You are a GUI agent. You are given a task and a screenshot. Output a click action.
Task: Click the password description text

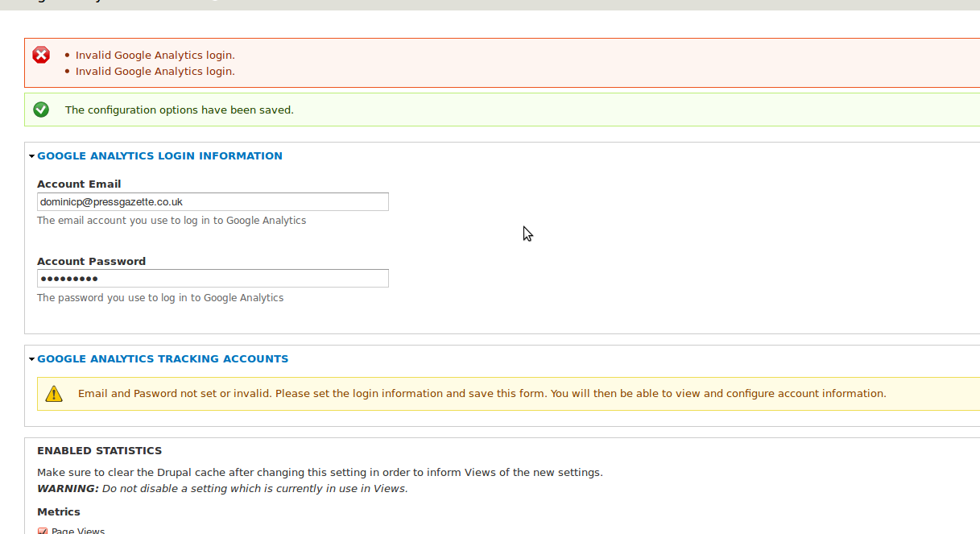[x=160, y=298]
